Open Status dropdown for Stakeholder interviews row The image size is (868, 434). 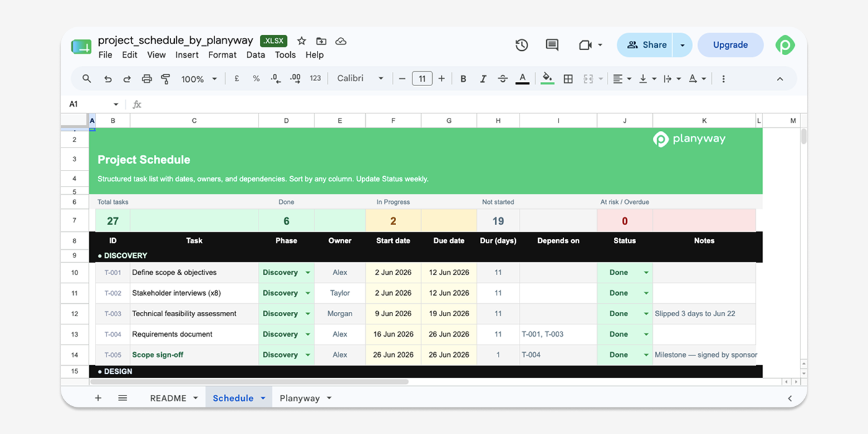[646, 293]
